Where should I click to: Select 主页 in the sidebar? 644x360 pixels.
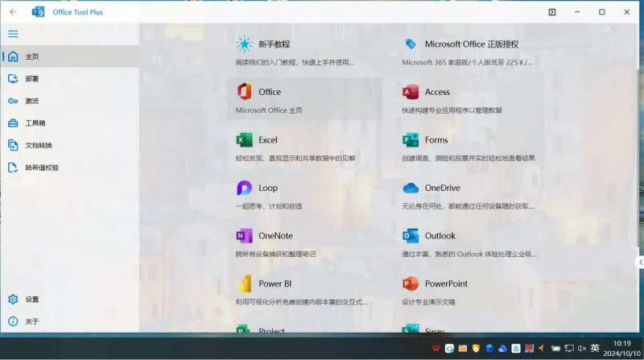70,56
